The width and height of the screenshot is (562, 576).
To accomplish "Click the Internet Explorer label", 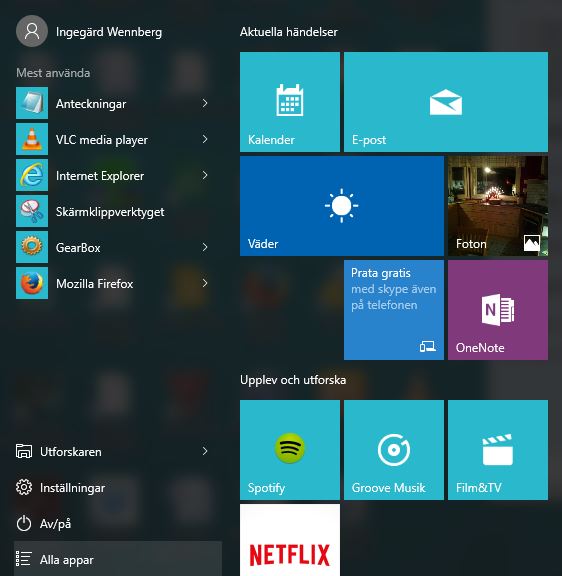I will (x=100, y=176).
